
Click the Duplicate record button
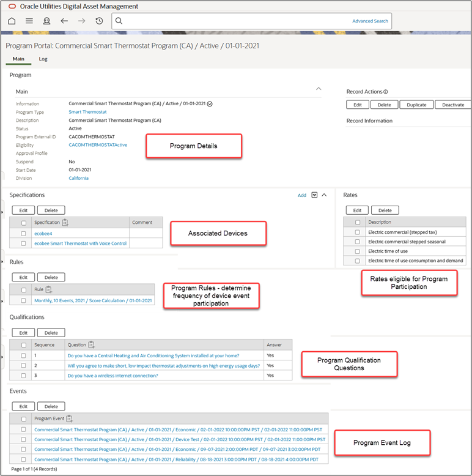pos(416,105)
